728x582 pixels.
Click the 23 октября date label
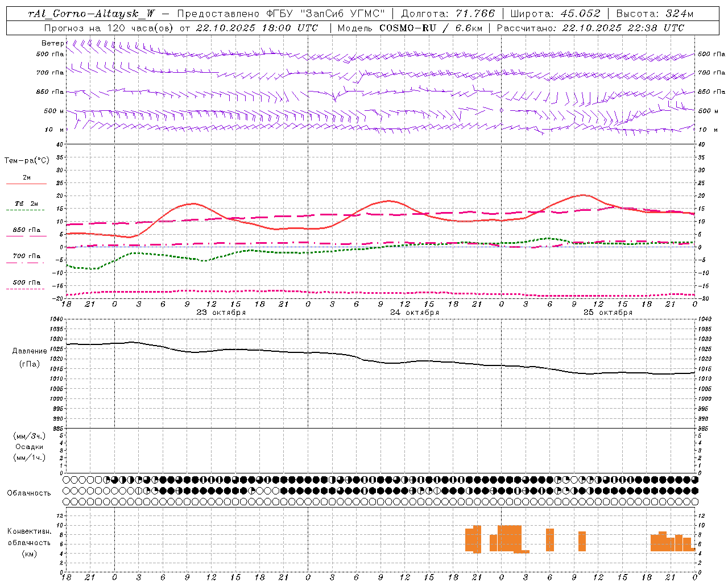coord(221,313)
